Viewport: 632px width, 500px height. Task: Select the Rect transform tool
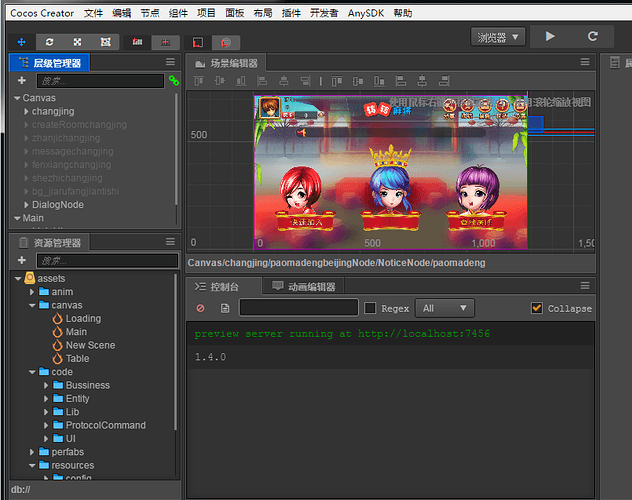click(106, 42)
